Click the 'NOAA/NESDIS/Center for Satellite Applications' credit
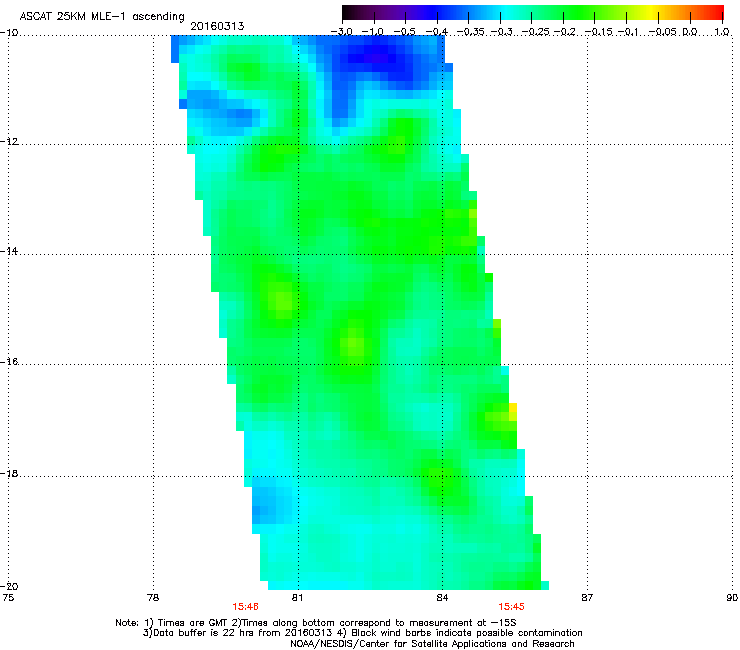The height and width of the screenshot is (650, 740). click(432, 644)
